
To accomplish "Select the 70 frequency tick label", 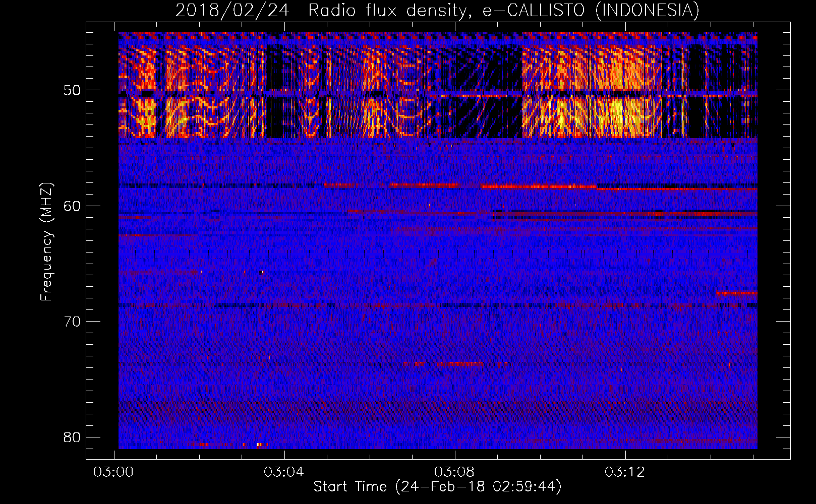I will click(x=73, y=322).
